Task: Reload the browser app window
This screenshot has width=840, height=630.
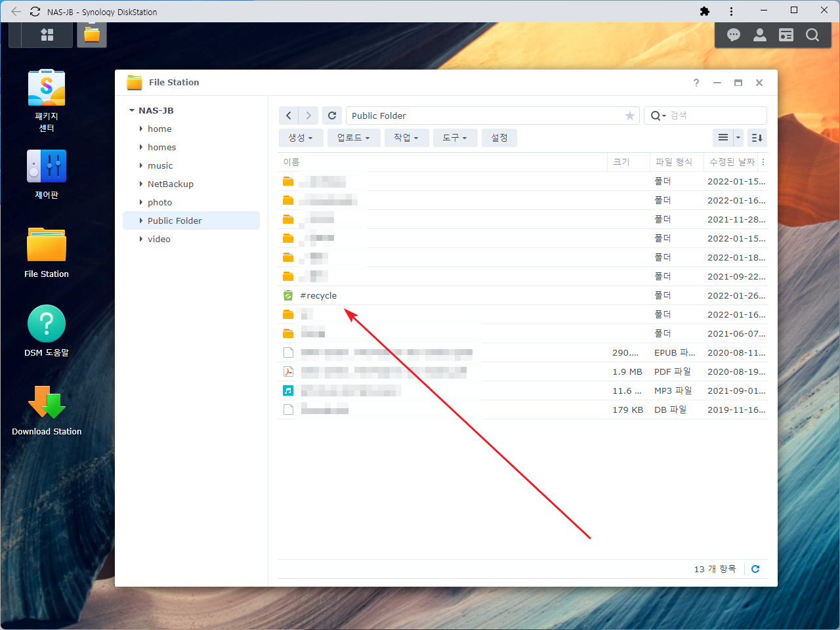Action: click(35, 12)
